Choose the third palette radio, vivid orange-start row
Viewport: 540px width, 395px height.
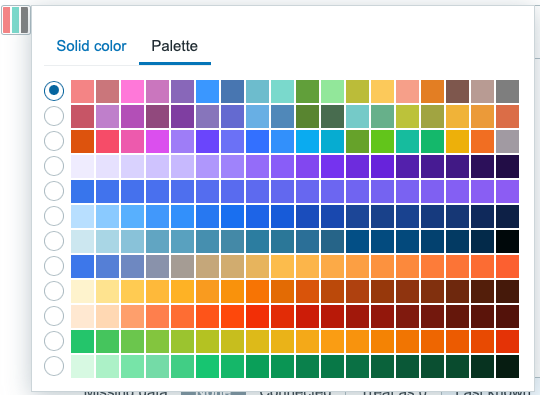[x=54, y=141]
